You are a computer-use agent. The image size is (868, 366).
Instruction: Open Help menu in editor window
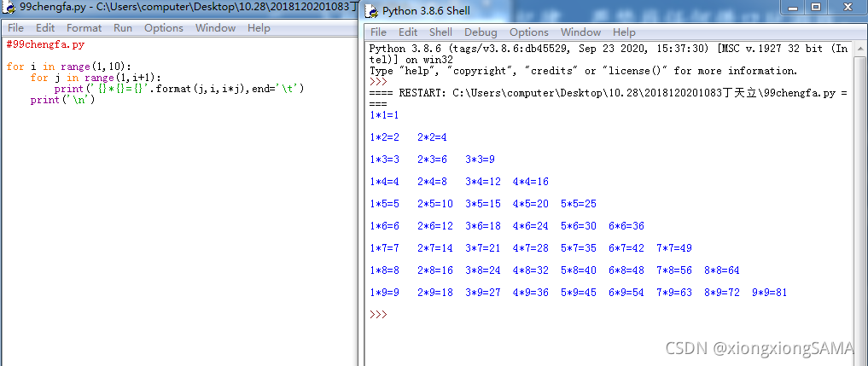[259, 27]
